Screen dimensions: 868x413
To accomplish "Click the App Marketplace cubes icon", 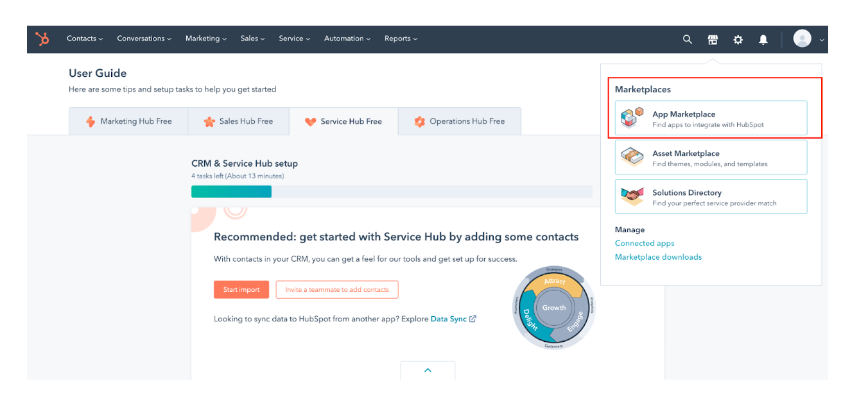I will click(632, 118).
